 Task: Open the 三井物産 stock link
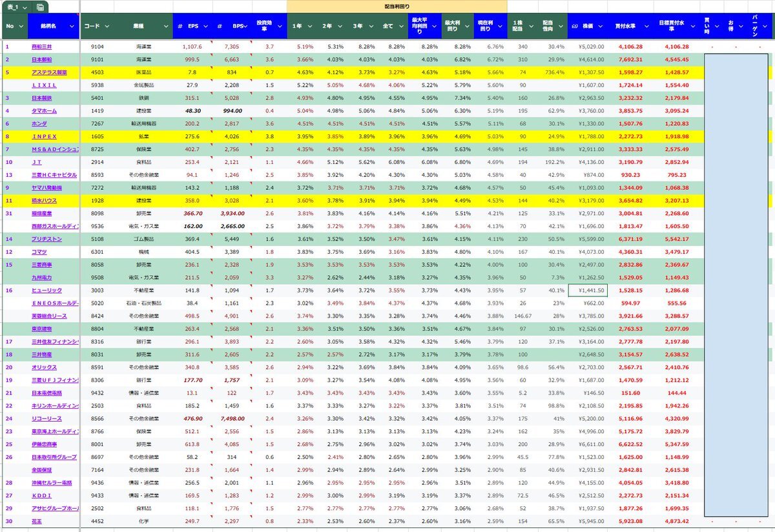[x=42, y=354]
